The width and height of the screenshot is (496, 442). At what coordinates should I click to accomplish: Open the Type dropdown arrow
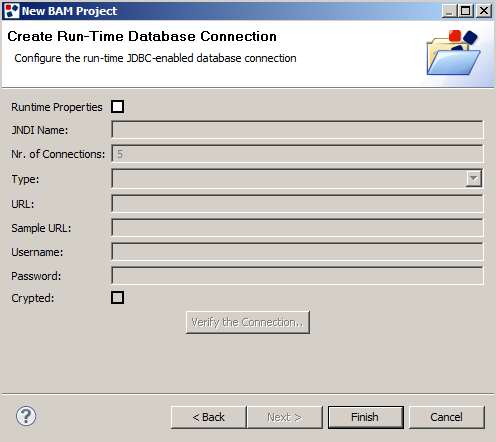pyautogui.click(x=474, y=178)
